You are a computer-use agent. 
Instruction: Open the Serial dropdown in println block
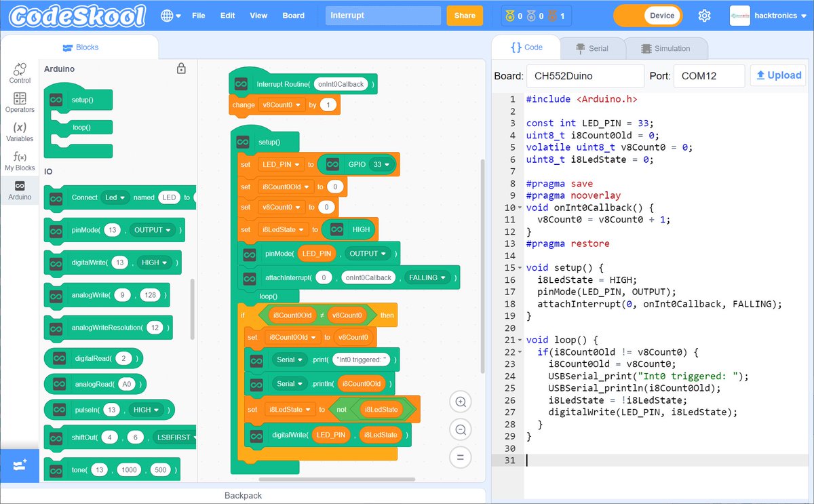(x=290, y=384)
